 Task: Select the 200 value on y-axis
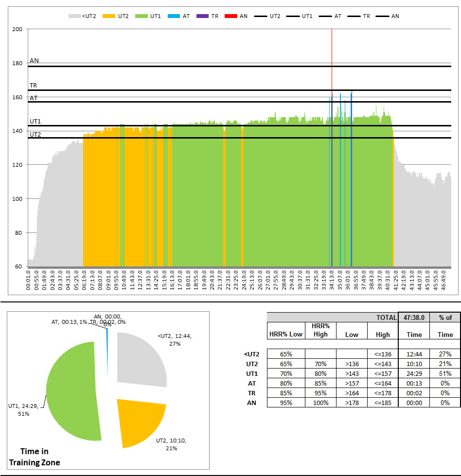pyautogui.click(x=18, y=29)
